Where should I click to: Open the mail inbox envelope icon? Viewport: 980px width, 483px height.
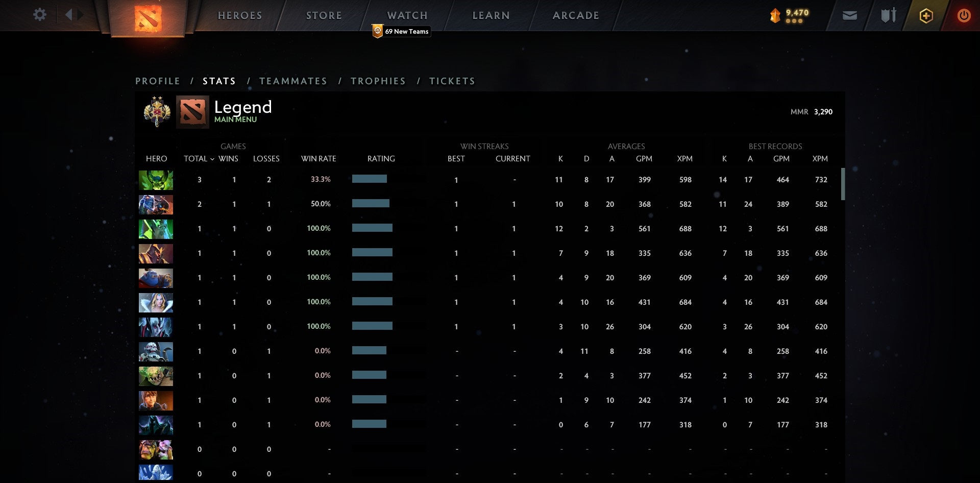849,15
